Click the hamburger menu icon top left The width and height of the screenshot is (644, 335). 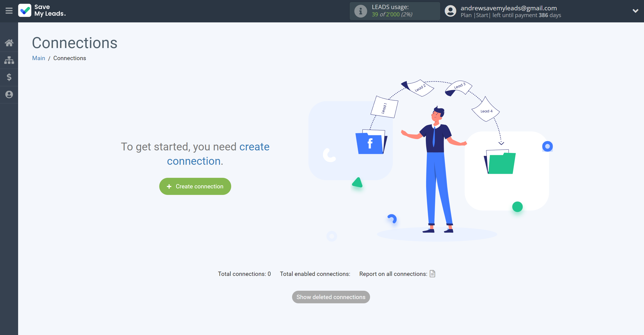pos(9,11)
